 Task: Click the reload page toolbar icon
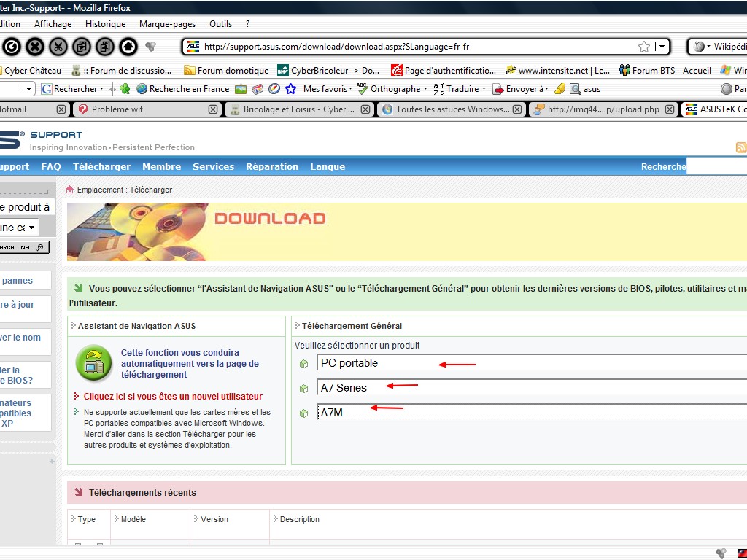pyautogui.click(x=11, y=47)
